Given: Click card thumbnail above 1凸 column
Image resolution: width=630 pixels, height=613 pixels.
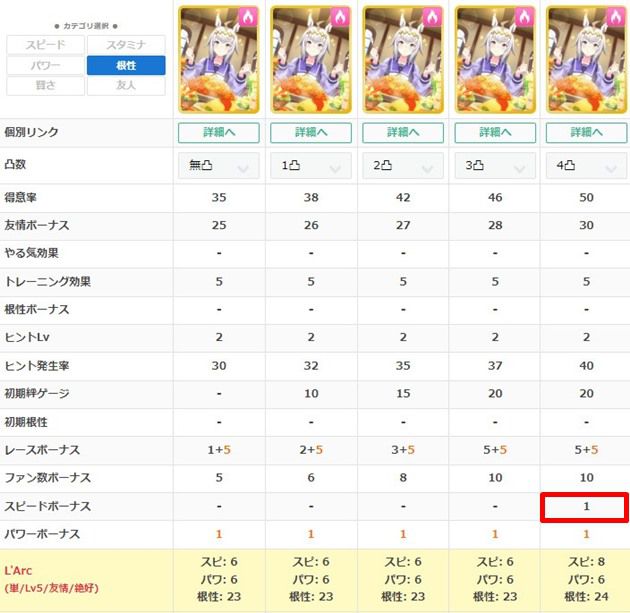Looking at the screenshot, I should coord(311,59).
